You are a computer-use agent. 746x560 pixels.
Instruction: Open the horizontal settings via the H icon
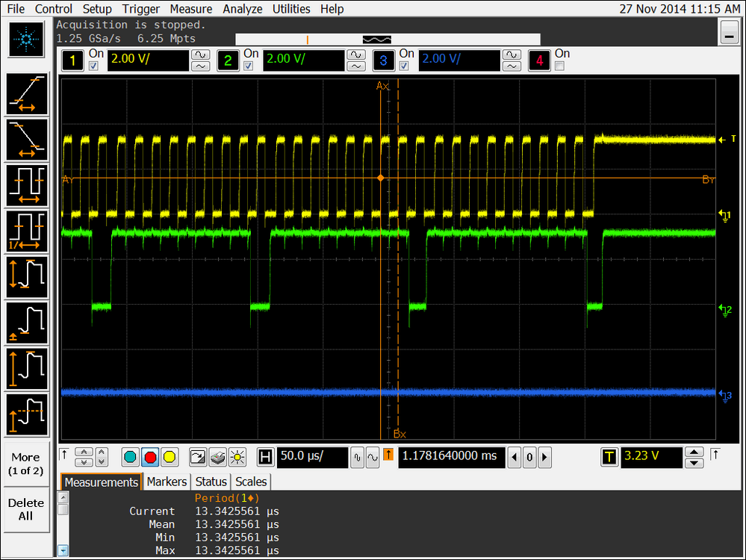point(265,457)
